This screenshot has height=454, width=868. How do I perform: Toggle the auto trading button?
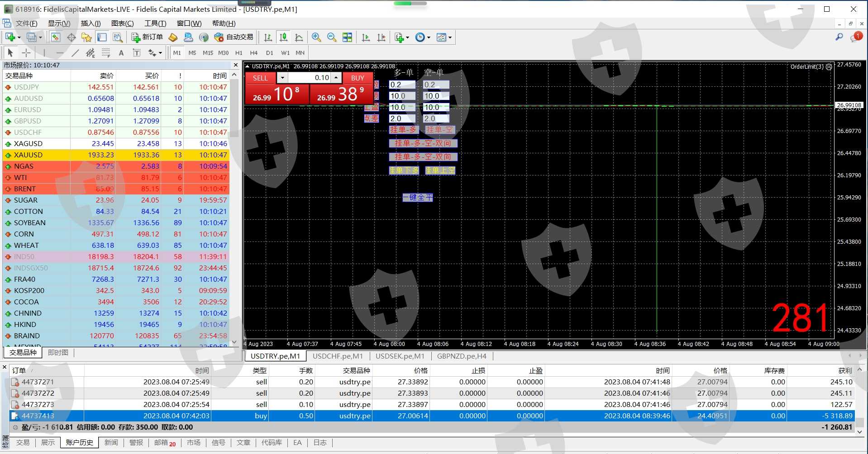coord(234,37)
